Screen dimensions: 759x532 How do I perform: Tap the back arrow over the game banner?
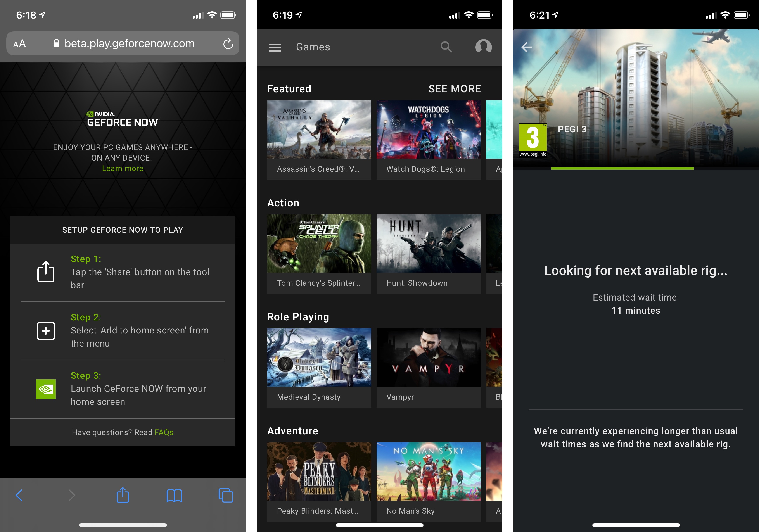526,47
